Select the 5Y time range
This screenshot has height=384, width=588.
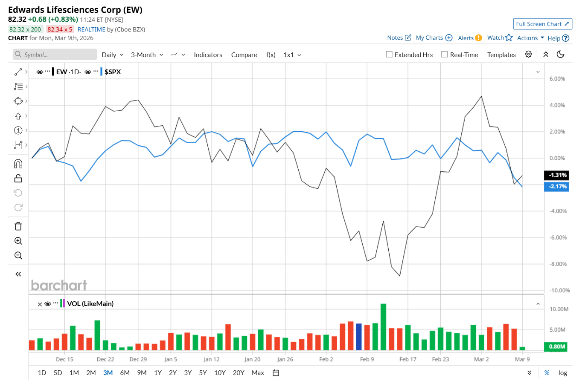pos(203,373)
